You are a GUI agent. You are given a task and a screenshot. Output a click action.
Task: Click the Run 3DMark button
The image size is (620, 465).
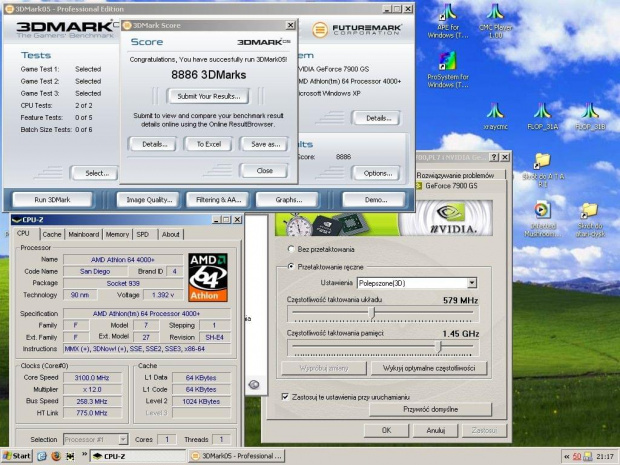tap(53, 200)
